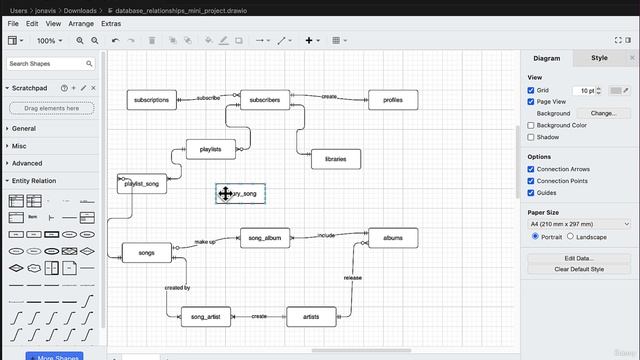640x360 pixels.
Task: Select the Entity Relation table shape
Action: click(x=16, y=201)
